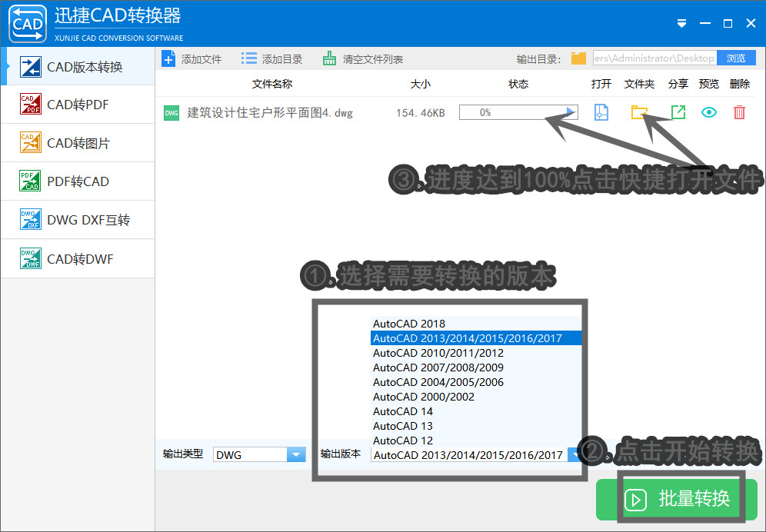Click the green PDF转CAD icon
766x532 pixels.
[30, 181]
